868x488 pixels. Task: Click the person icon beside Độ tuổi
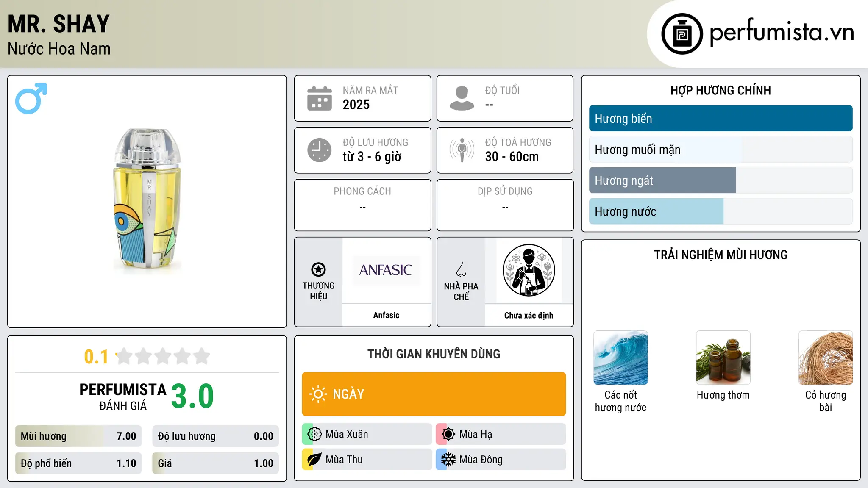[462, 98]
